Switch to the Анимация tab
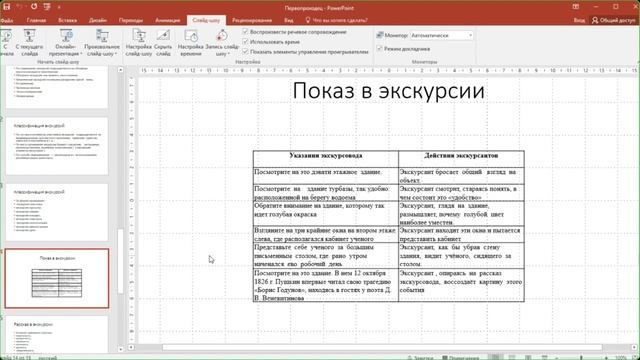 167,20
